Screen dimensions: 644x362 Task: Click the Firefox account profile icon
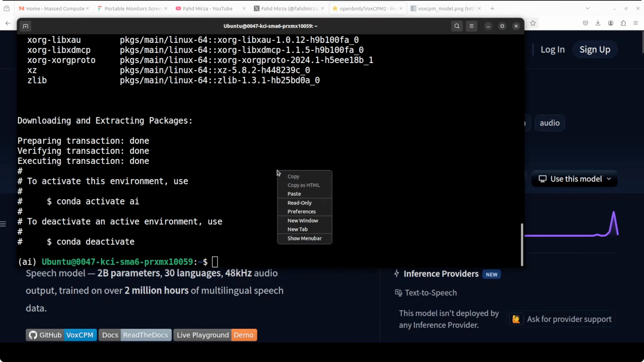coord(611,23)
